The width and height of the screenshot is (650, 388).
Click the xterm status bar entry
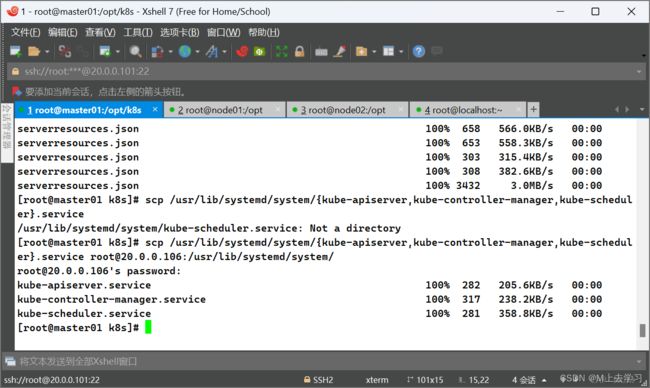tap(377, 380)
